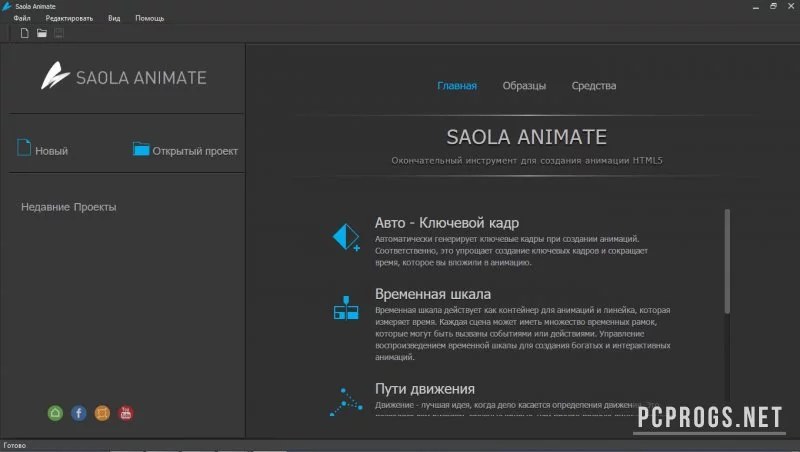The image size is (800, 452).
Task: Click the new document toolbar icon
Action: (24, 33)
